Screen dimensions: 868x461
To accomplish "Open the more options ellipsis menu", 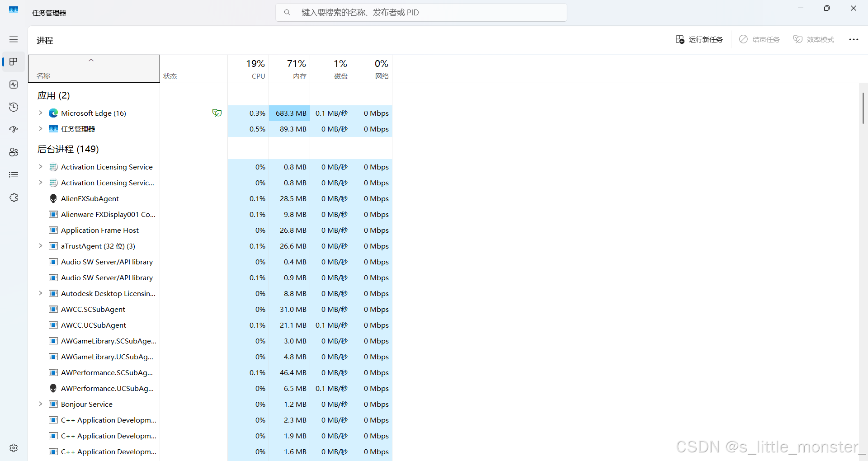I will click(854, 39).
